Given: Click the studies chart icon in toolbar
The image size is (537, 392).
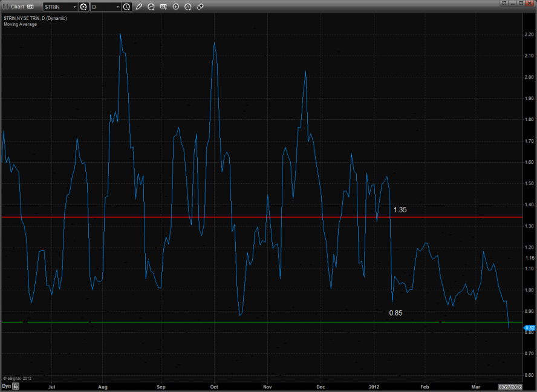Looking at the screenshot, I should [151, 7].
